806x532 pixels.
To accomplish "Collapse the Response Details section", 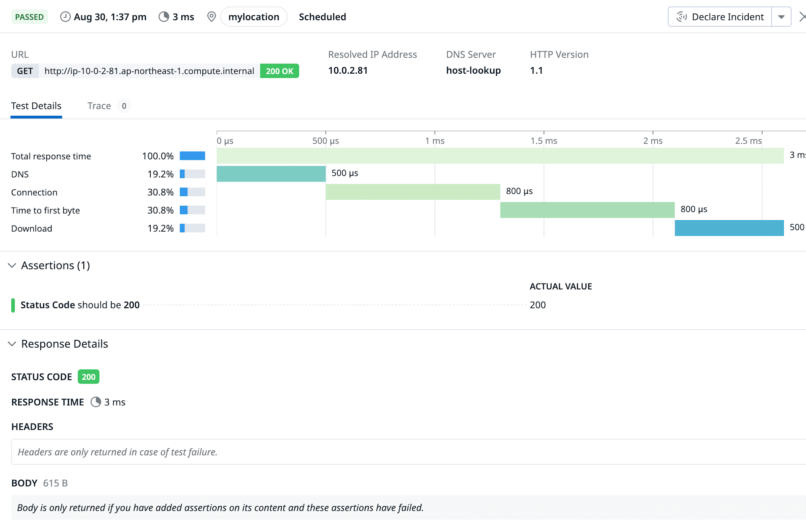I will tap(12, 344).
